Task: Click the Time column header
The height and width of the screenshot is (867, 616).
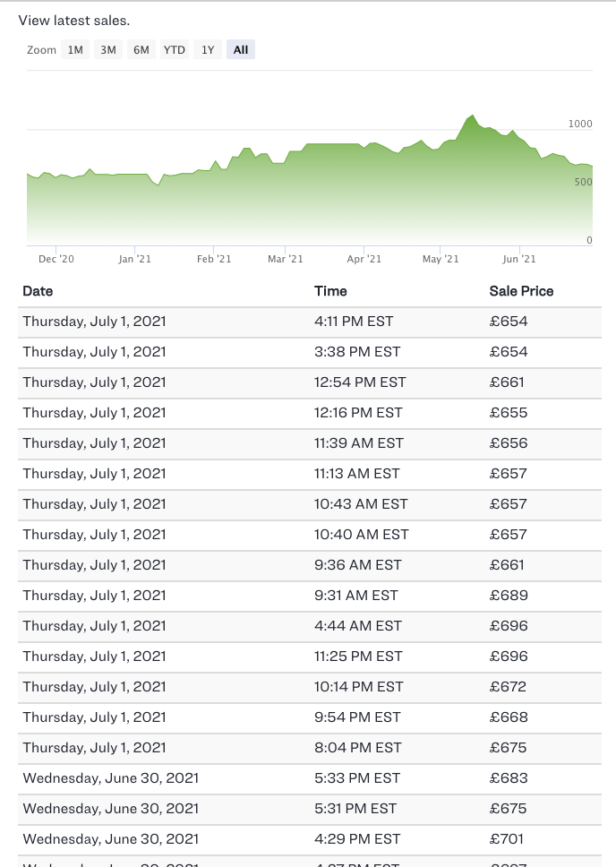Action: pyautogui.click(x=330, y=291)
